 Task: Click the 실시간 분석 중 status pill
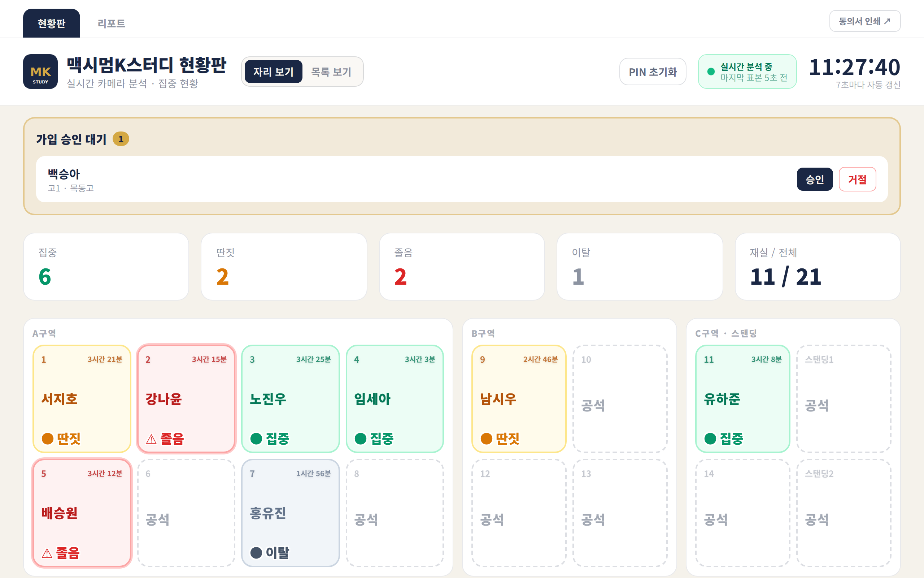pyautogui.click(x=747, y=72)
